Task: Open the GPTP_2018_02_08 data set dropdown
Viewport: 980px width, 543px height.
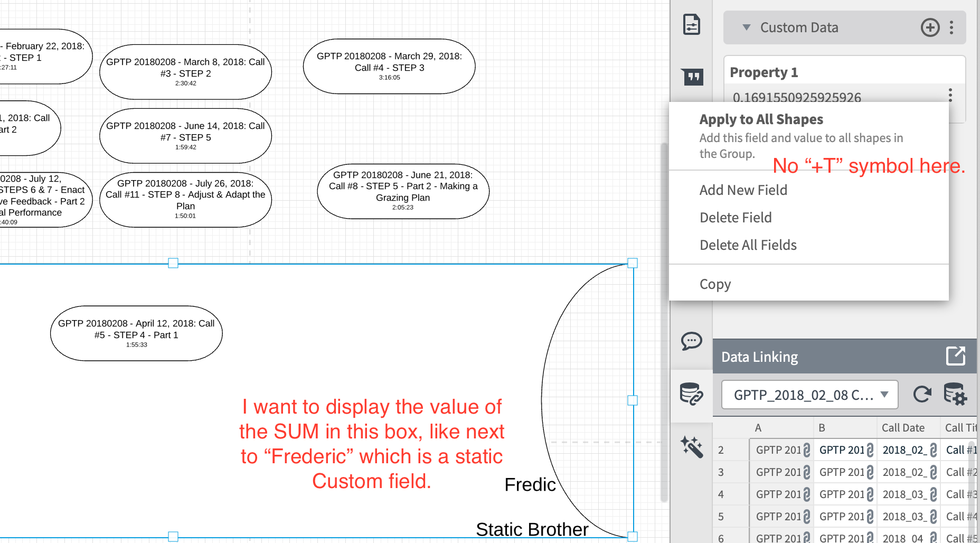Action: pos(809,395)
